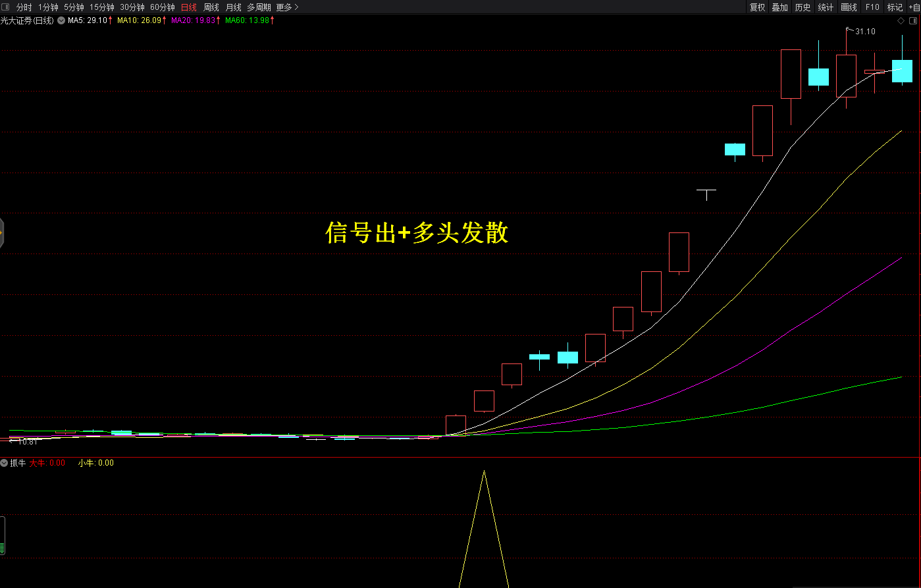
Task: Click the 10.81 low price marker
Action: click(x=28, y=441)
